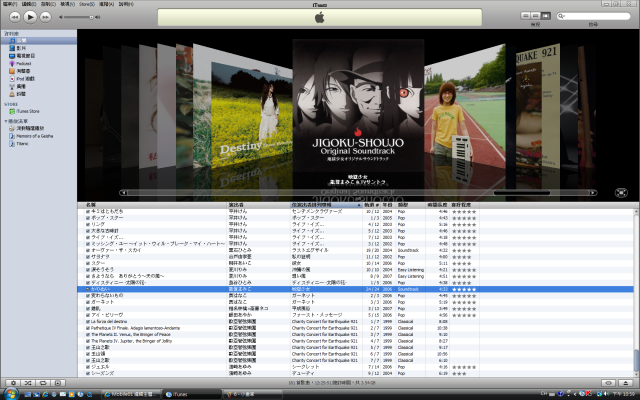The width and height of the screenshot is (640, 400).
Task: Open the 進階(A) menu
Action: tap(106, 4)
